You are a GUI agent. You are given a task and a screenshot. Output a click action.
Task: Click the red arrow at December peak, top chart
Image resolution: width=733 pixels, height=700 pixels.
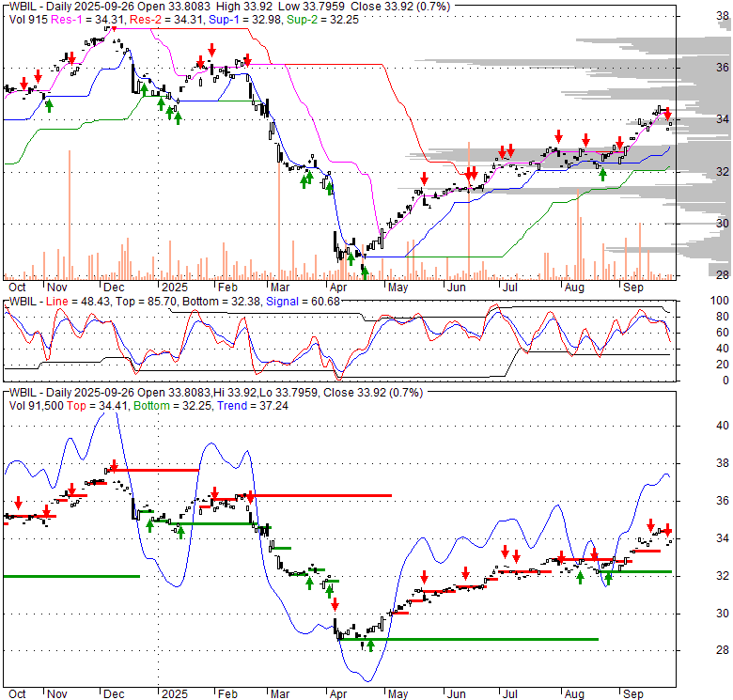coord(114,28)
